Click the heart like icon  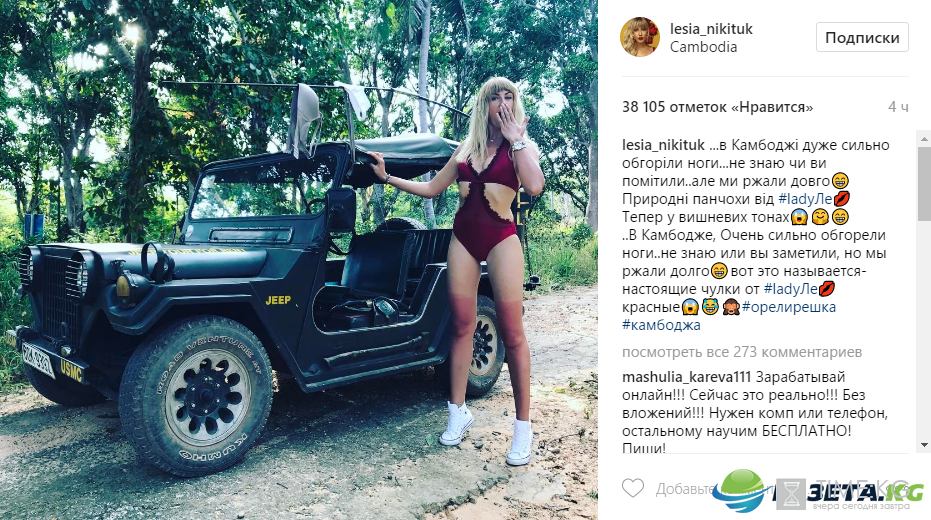[x=633, y=488]
